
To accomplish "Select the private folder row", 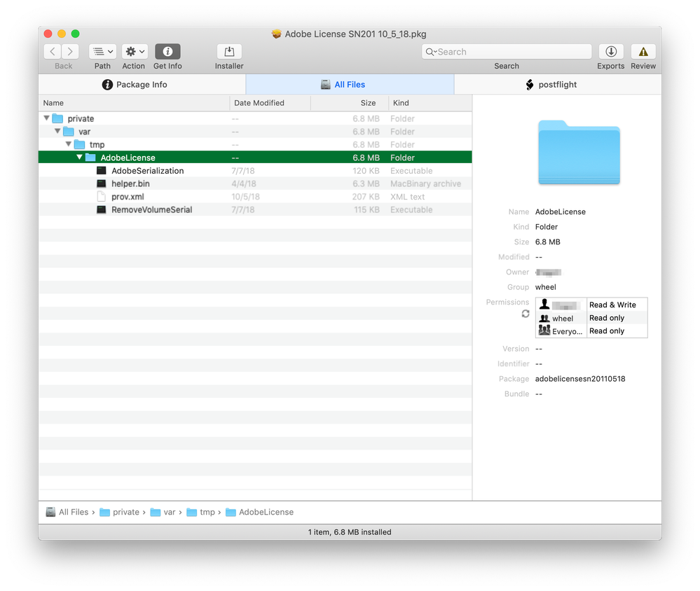I will (x=255, y=118).
